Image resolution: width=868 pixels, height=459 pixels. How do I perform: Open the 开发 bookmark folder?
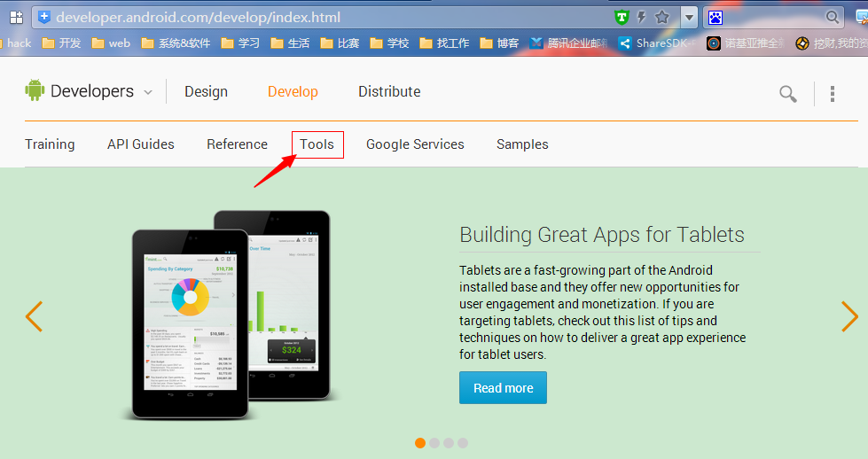pyautogui.click(x=62, y=43)
